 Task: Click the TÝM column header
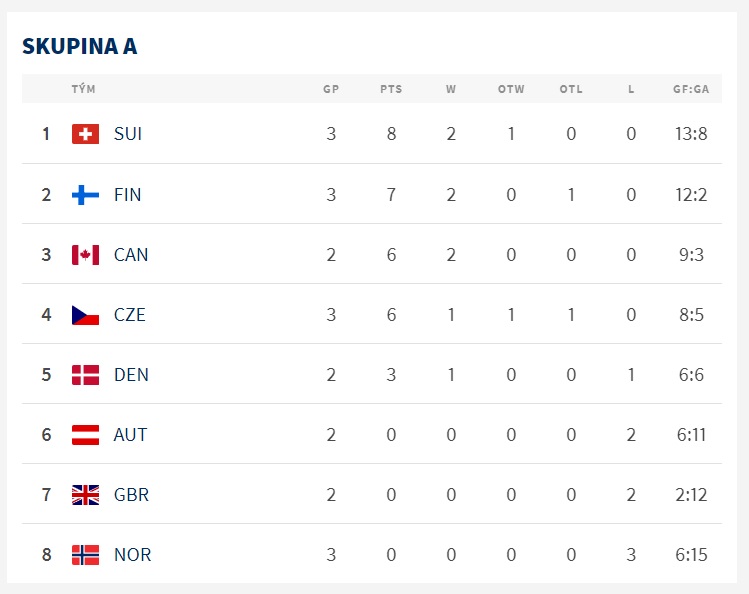click(x=84, y=89)
